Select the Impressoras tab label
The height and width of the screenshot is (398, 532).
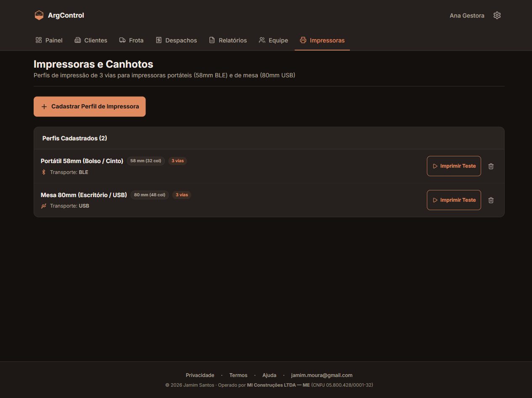click(x=327, y=40)
